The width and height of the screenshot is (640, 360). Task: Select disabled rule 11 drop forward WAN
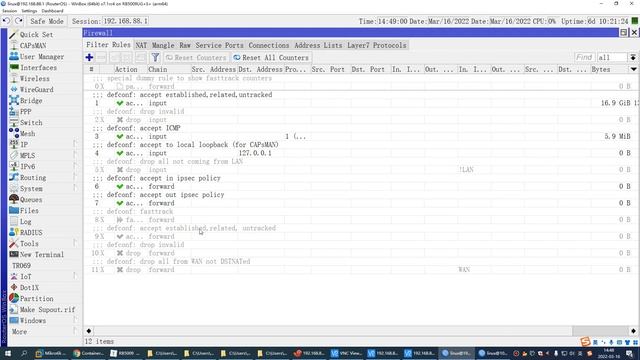361,270
